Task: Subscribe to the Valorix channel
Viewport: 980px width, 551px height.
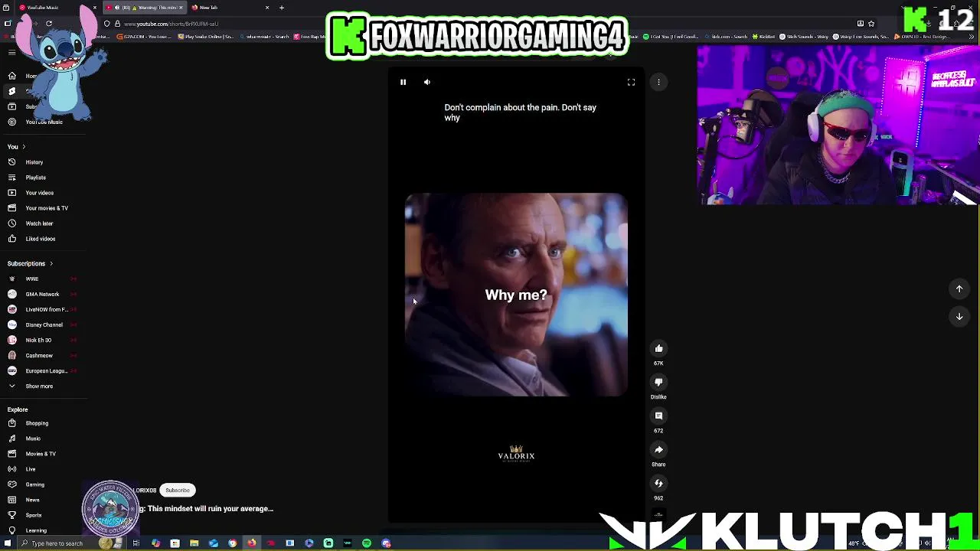Action: coord(178,491)
